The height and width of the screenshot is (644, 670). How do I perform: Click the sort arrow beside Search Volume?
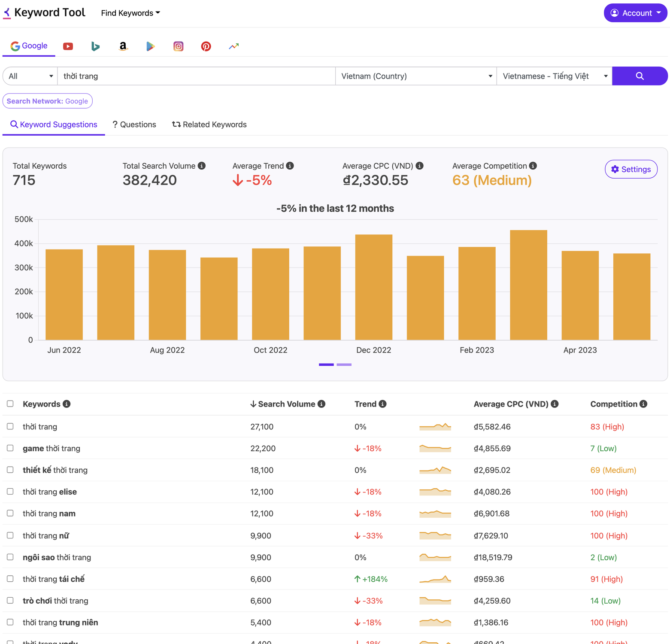tap(253, 404)
